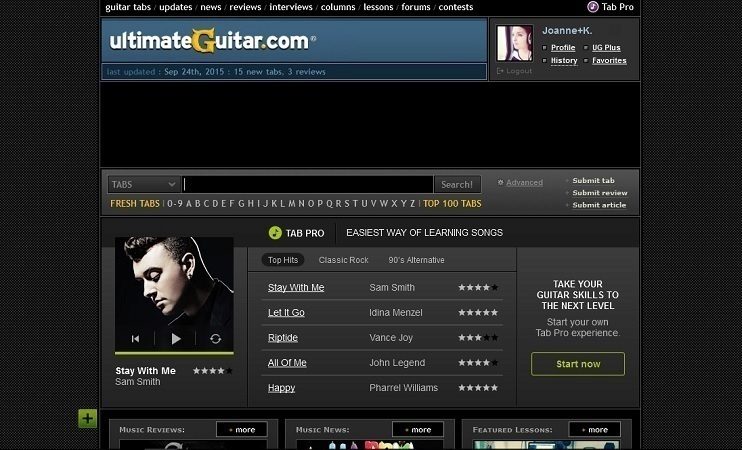Click the Start now button
This screenshot has height=450, width=742.
(x=578, y=364)
